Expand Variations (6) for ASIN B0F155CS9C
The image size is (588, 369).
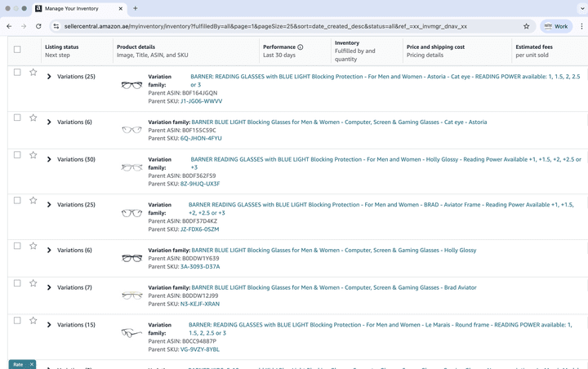pyautogui.click(x=49, y=122)
